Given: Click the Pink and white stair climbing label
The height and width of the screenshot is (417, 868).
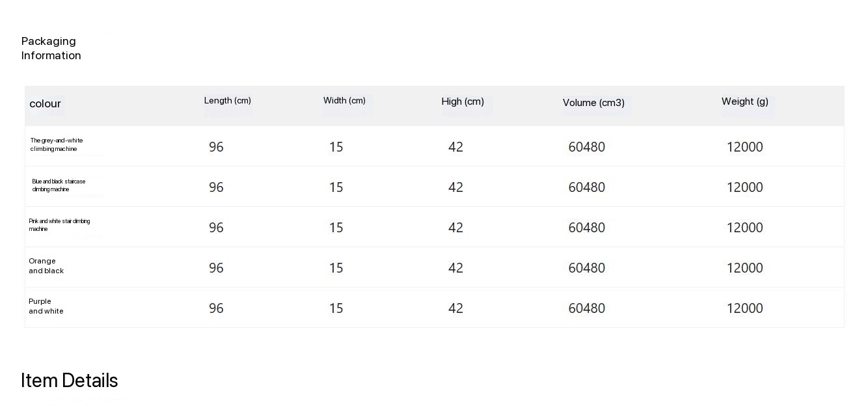Looking at the screenshot, I should tap(59, 225).
